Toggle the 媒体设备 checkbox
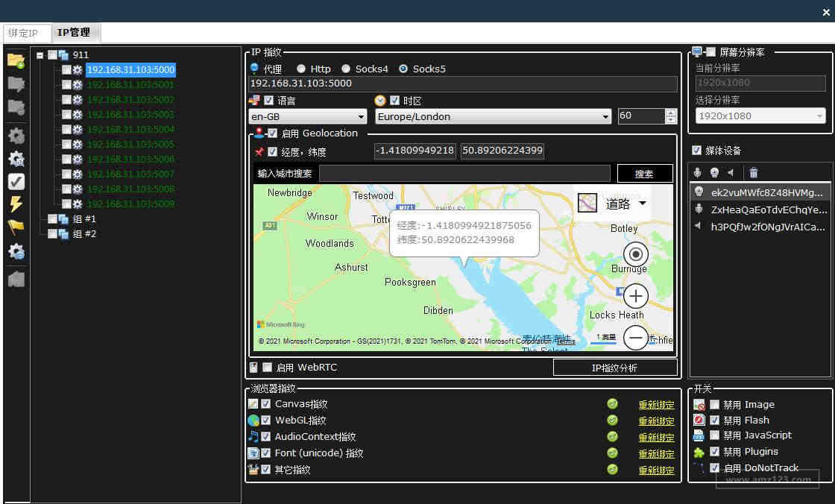 coord(696,151)
